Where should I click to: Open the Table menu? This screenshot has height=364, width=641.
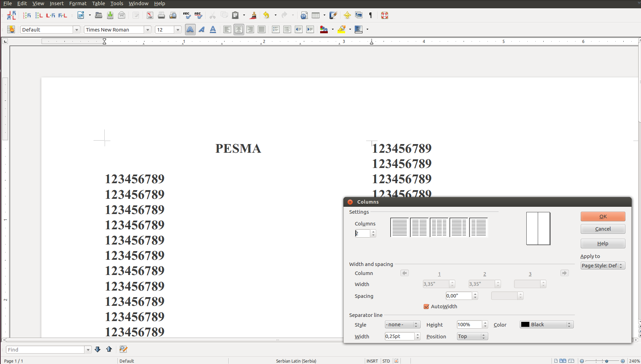pyautogui.click(x=98, y=3)
